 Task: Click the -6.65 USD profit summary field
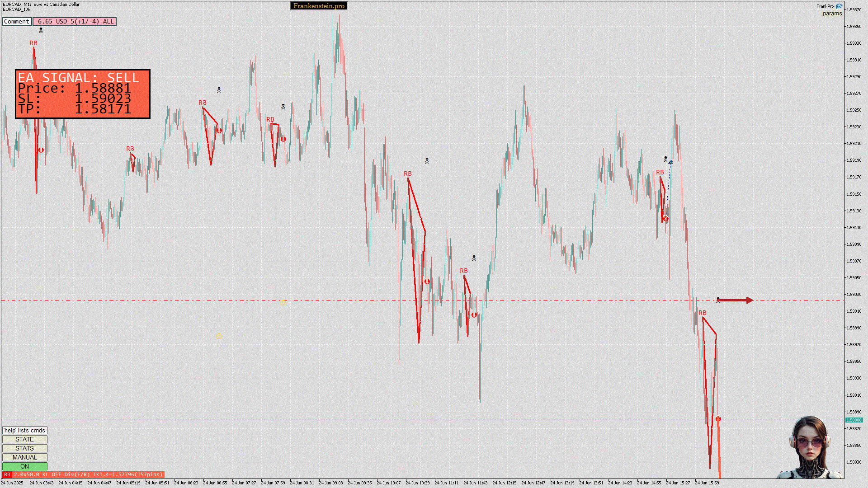[x=75, y=21]
